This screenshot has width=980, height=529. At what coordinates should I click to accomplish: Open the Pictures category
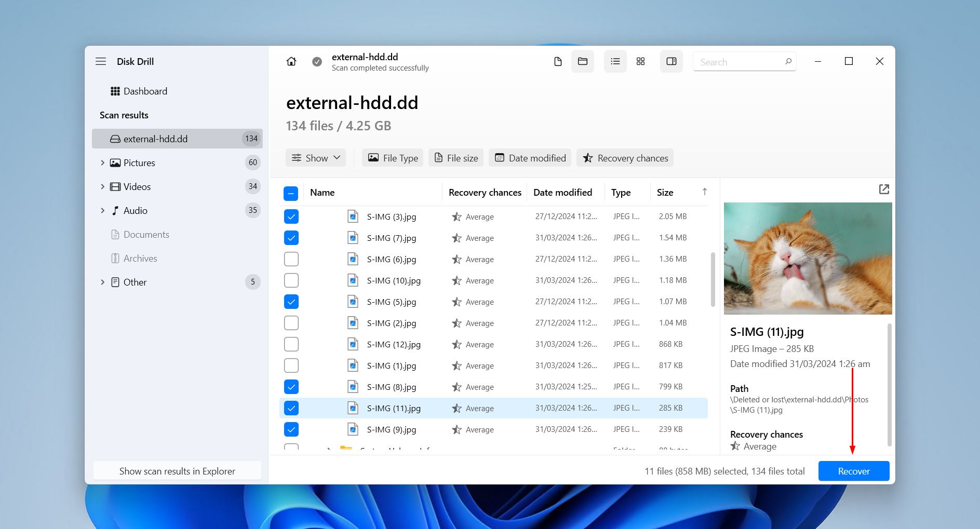coord(139,162)
